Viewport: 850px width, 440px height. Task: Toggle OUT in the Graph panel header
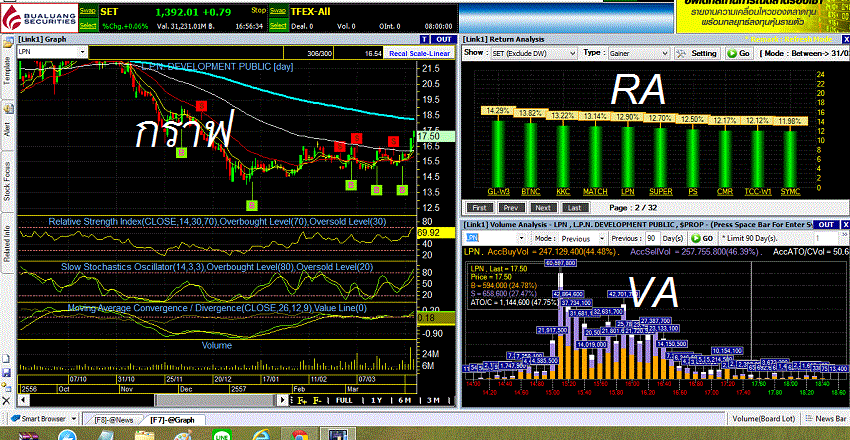coord(444,39)
